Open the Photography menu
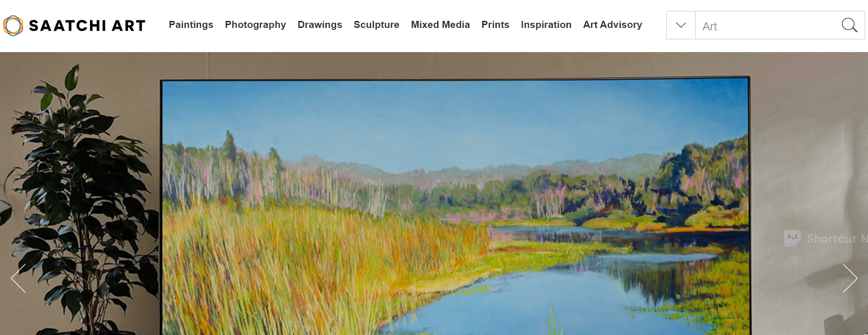 pyautogui.click(x=255, y=25)
